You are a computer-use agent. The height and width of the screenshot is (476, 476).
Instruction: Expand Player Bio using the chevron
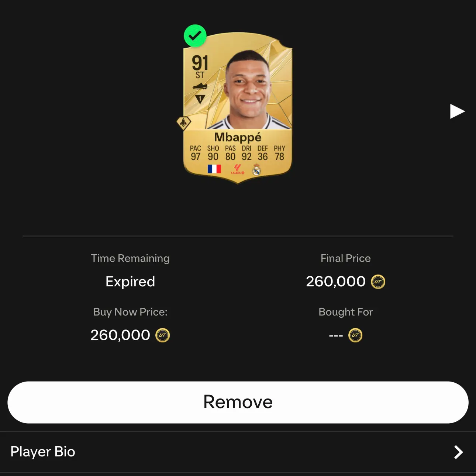458,452
